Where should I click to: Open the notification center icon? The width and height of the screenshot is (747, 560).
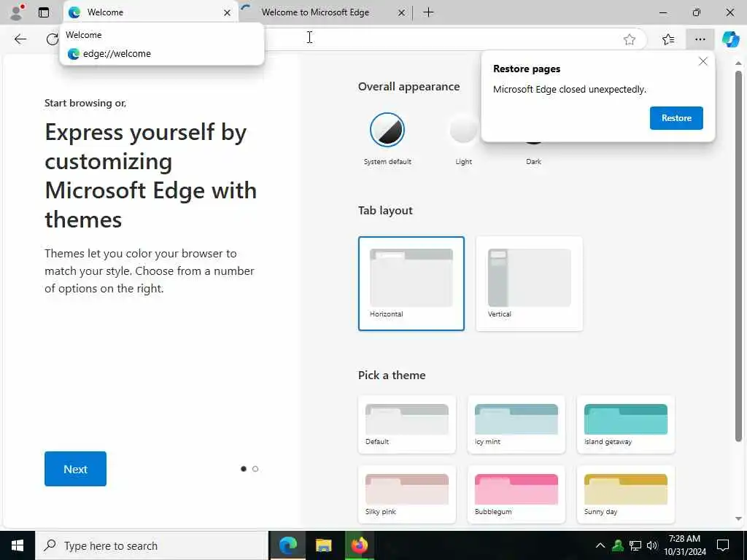pyautogui.click(x=723, y=545)
